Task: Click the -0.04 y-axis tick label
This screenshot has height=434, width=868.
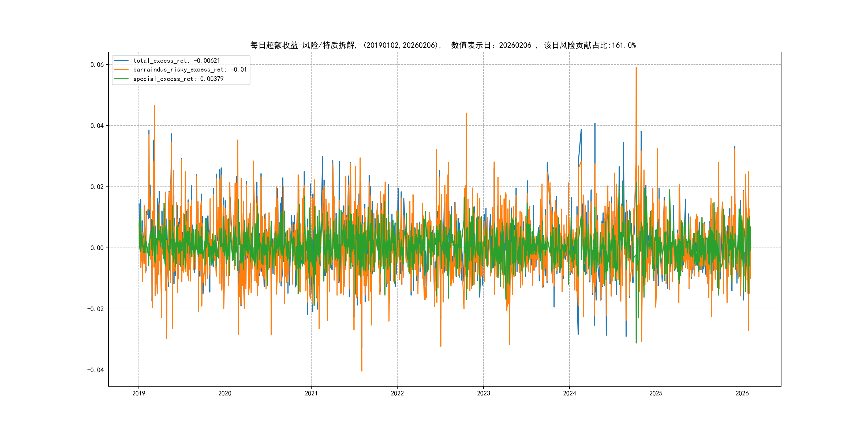Action: [96, 370]
